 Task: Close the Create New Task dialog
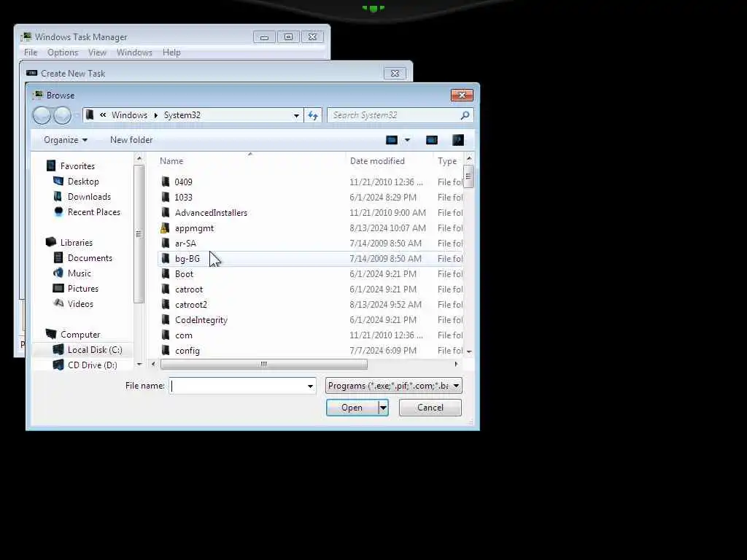click(x=395, y=74)
